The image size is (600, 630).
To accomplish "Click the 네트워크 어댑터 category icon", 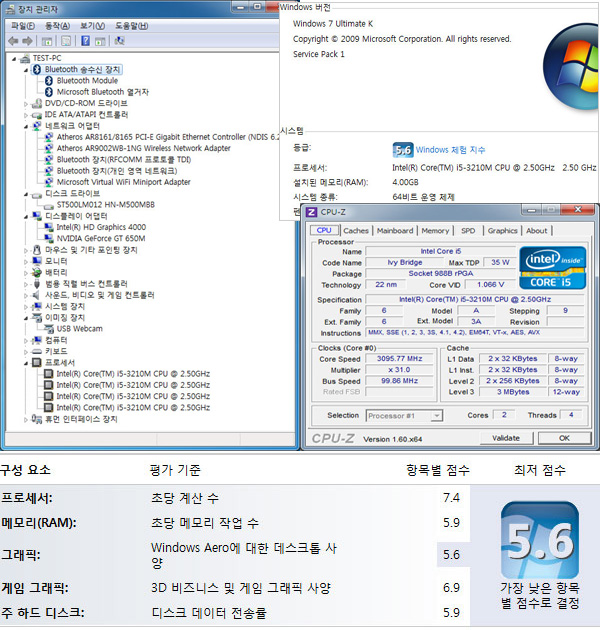I will coord(37,126).
